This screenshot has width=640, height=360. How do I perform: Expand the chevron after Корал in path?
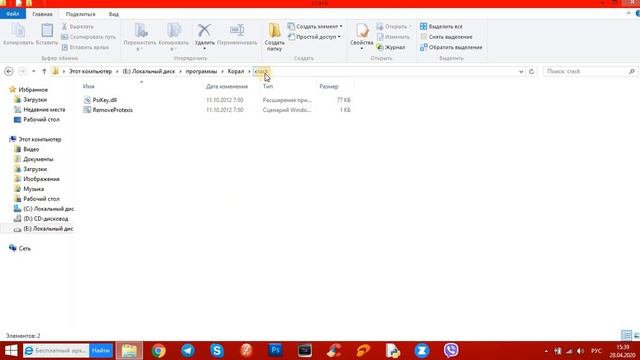click(x=249, y=71)
